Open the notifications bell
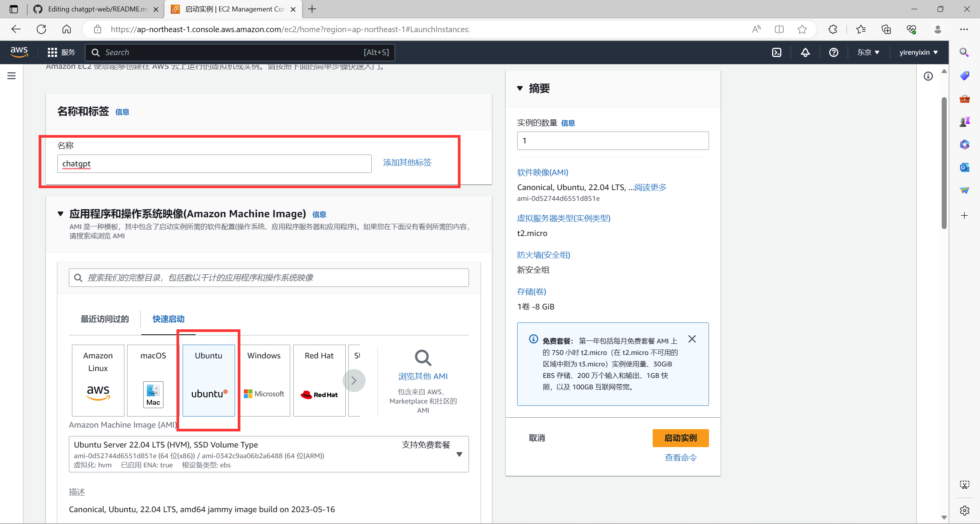Image resolution: width=980 pixels, height=524 pixels. tap(805, 52)
